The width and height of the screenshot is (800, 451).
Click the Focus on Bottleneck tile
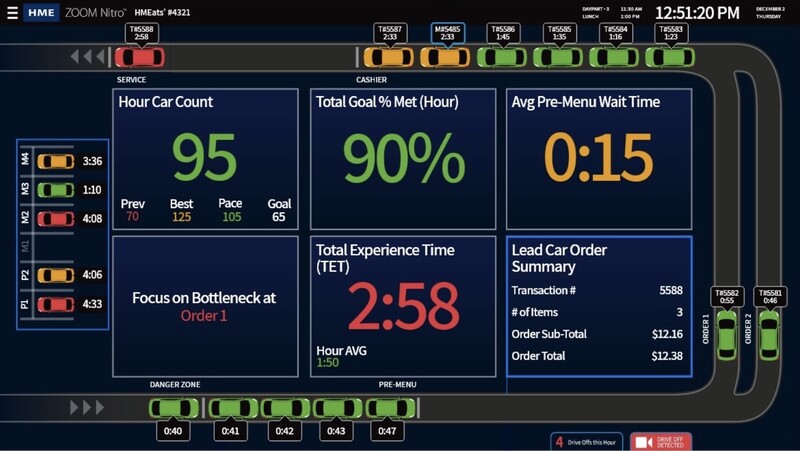pyautogui.click(x=205, y=305)
